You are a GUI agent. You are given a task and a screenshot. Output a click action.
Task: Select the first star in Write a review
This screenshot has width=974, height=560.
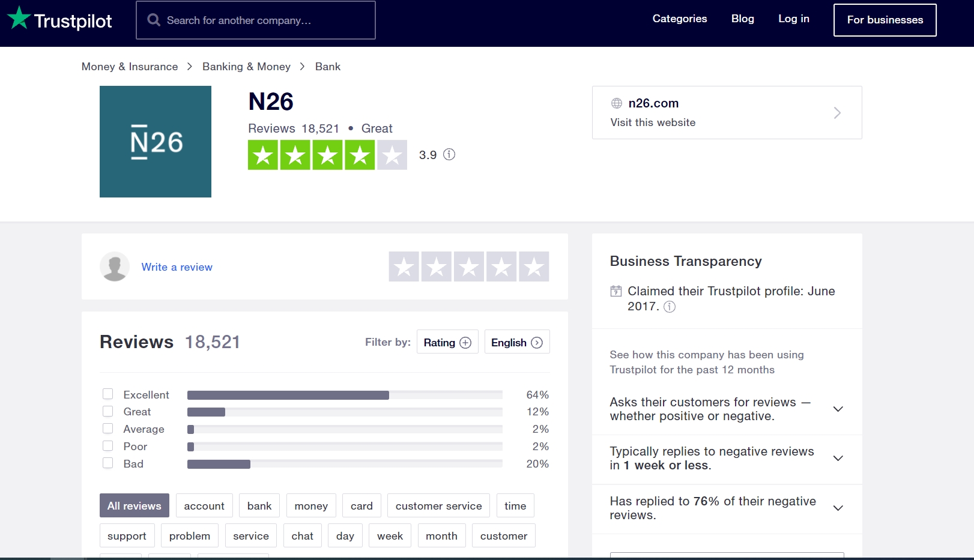[x=404, y=266]
